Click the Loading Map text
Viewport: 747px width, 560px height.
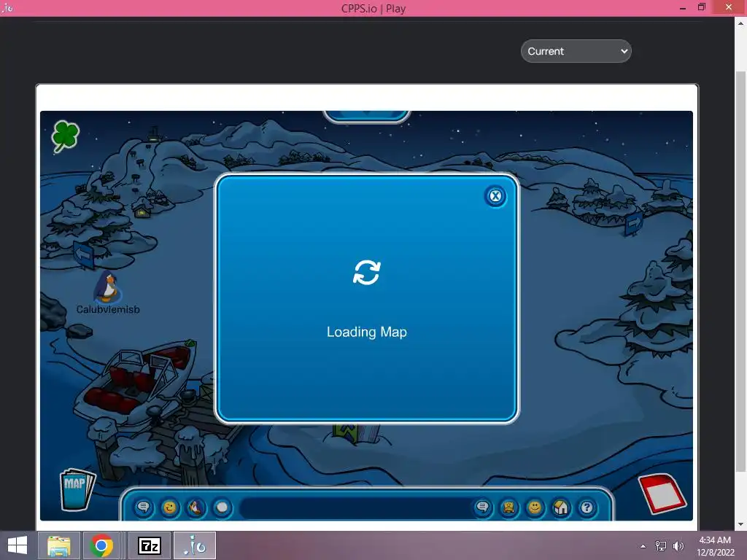(x=367, y=332)
